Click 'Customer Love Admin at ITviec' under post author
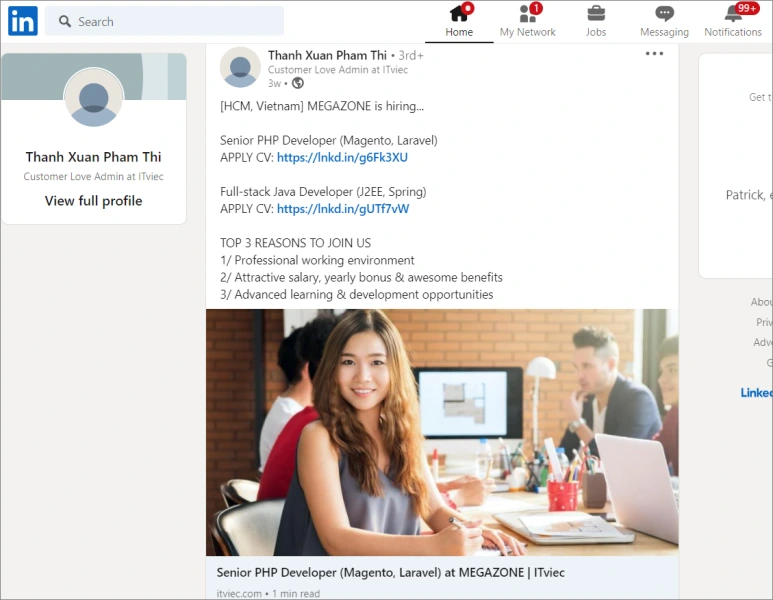Image resolution: width=773 pixels, height=600 pixels. (x=338, y=70)
